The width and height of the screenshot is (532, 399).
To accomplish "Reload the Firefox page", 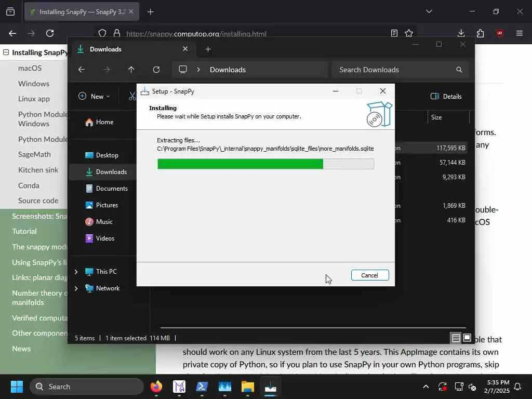I will coord(50,33).
